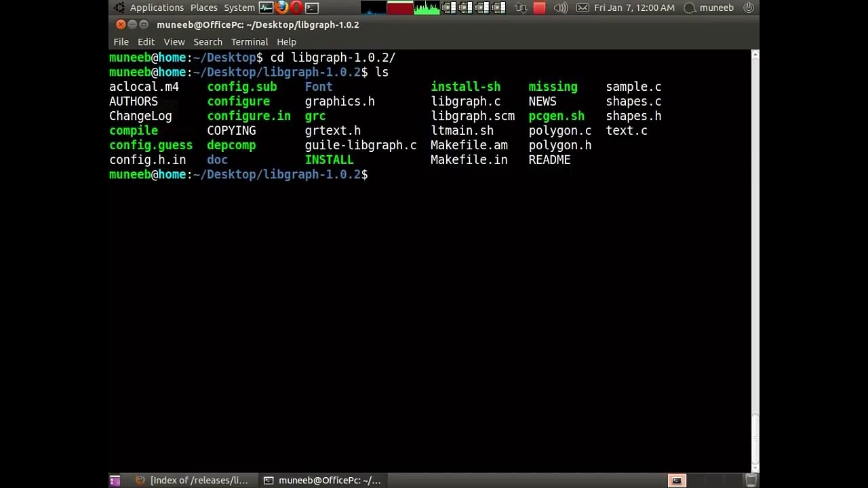Click the green network graph applet
The width and height of the screenshot is (868, 488).
coord(427,7)
